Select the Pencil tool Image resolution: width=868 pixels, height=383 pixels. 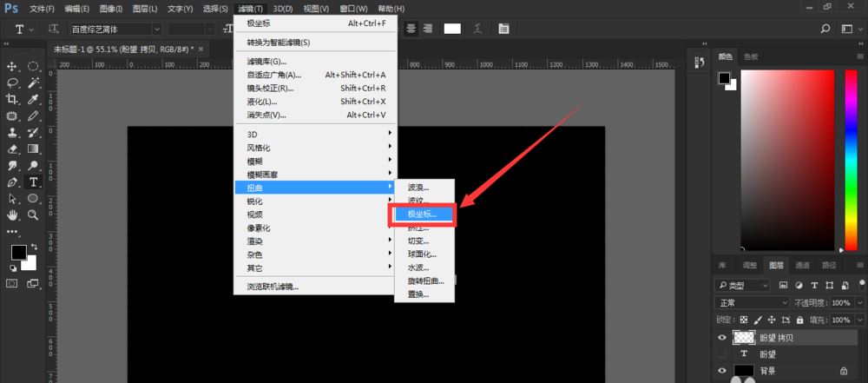tap(33, 116)
